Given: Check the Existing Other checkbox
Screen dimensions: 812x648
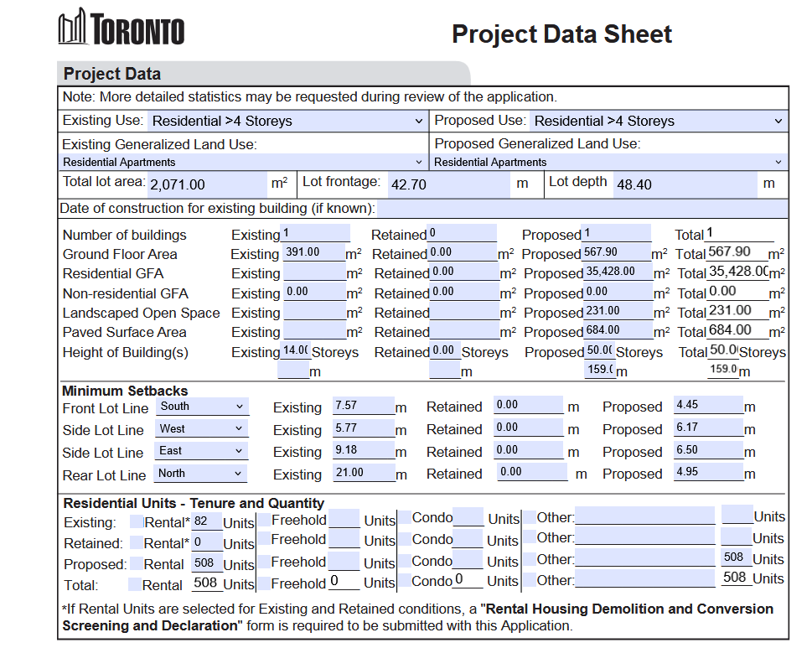Looking at the screenshot, I should 530,517.
